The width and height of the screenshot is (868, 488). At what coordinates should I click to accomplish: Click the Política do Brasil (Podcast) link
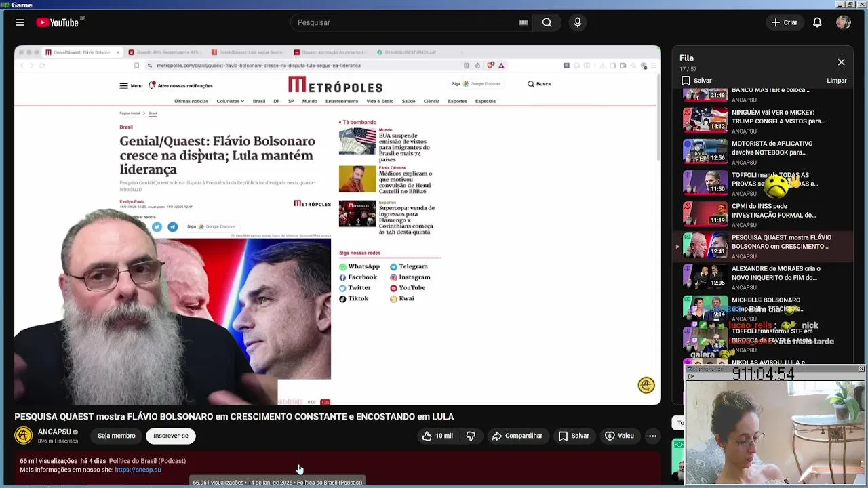coord(147,461)
